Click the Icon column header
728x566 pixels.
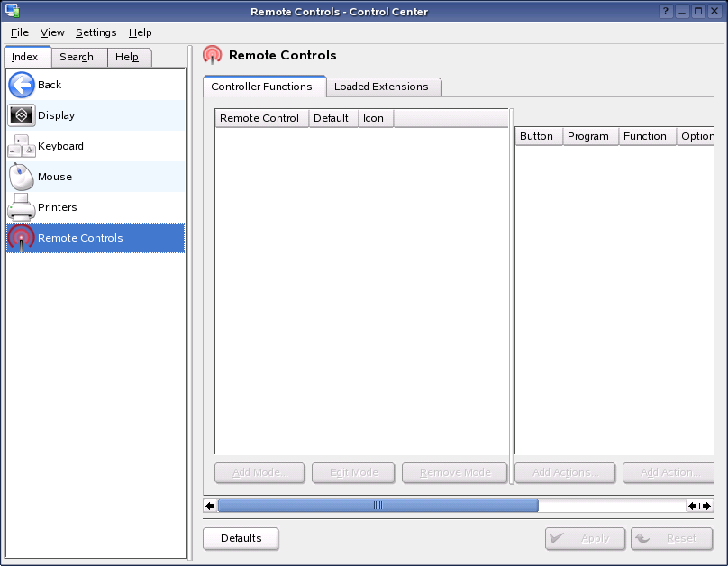[376, 118]
